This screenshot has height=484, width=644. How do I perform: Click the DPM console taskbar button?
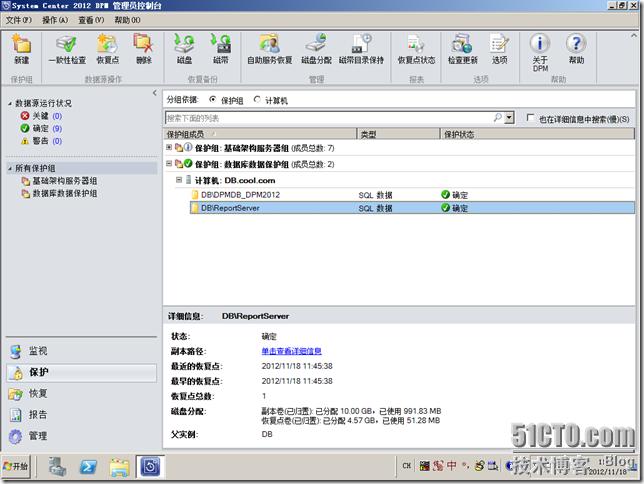coord(150,467)
